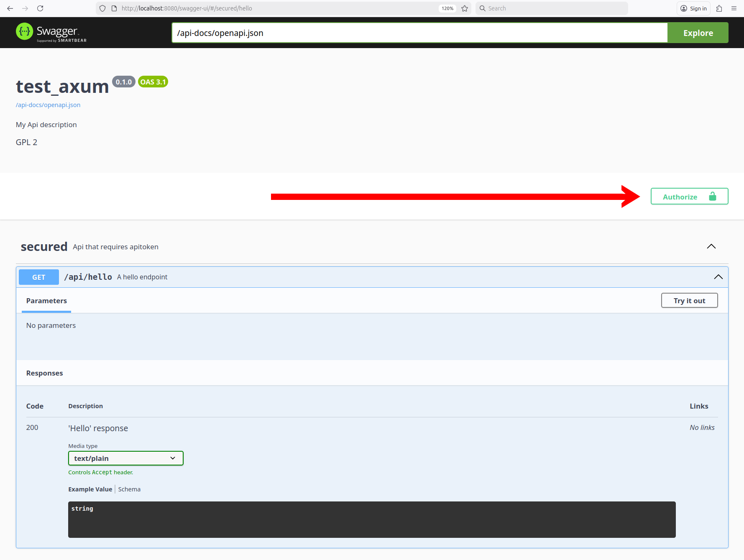This screenshot has height=560, width=744.
Task: Click the browser Sign in button
Action: coord(693,8)
